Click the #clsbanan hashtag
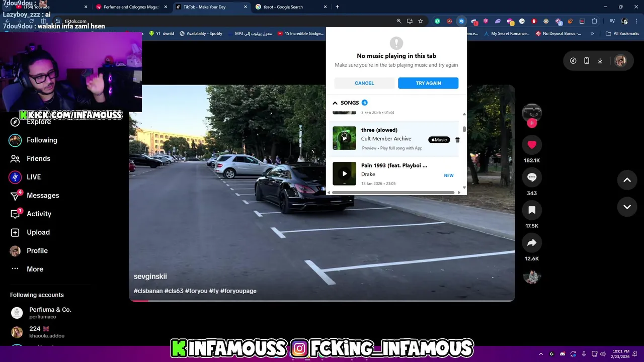This screenshot has width=644, height=362. [x=148, y=291]
